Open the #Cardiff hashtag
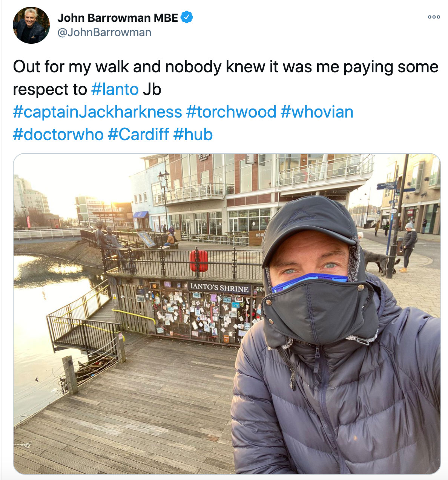The height and width of the screenshot is (480, 448). [x=138, y=135]
